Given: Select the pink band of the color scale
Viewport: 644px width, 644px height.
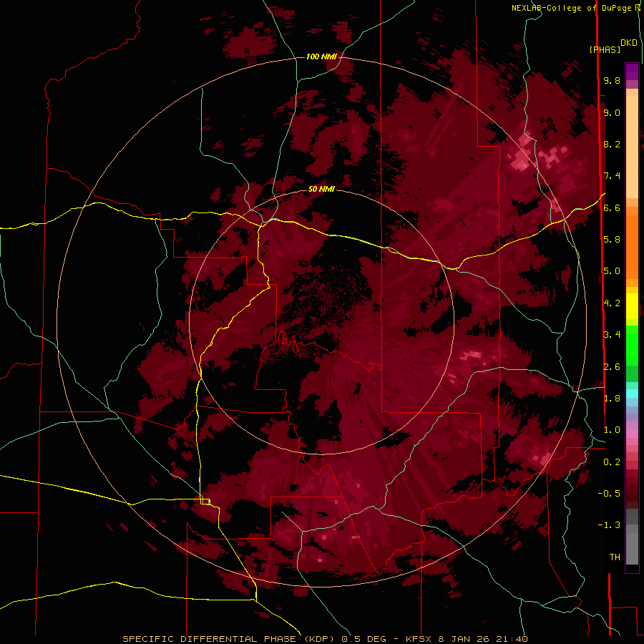Looking at the screenshot, I should click(x=632, y=434).
